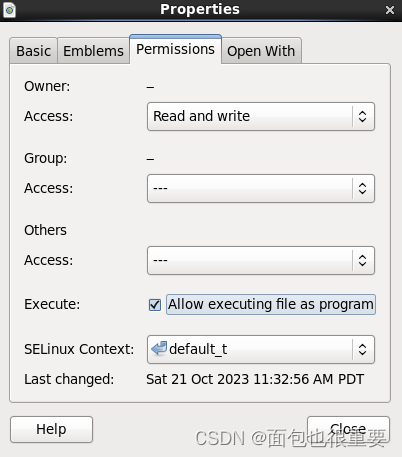Click the SELinux context arrow icon
The height and width of the screenshot is (457, 402).
[x=159, y=349]
